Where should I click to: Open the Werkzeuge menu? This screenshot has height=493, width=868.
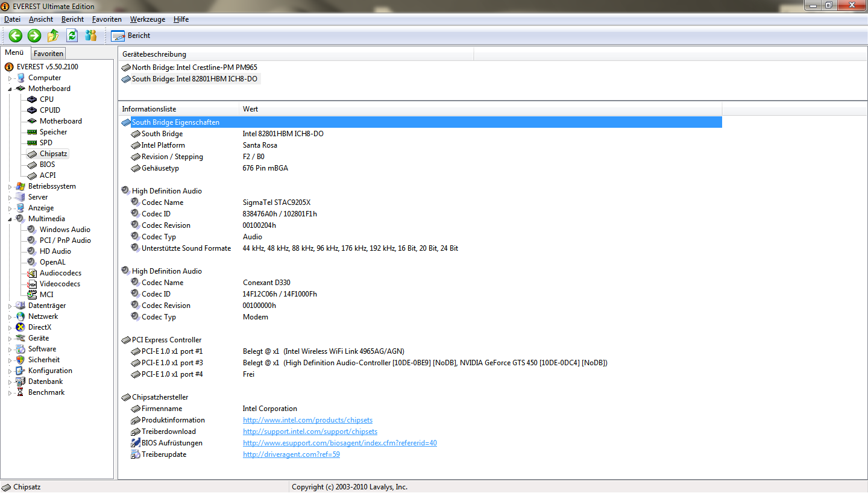(147, 19)
